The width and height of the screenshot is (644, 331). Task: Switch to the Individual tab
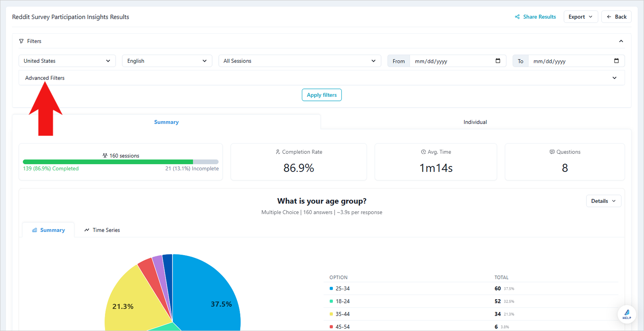[475, 122]
